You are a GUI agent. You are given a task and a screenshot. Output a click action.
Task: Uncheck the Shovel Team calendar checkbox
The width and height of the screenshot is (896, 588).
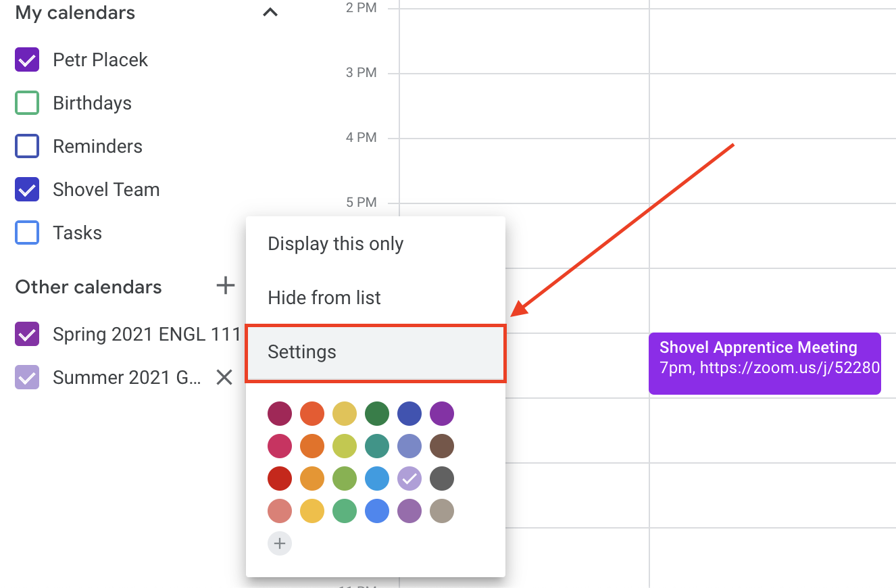coord(27,189)
